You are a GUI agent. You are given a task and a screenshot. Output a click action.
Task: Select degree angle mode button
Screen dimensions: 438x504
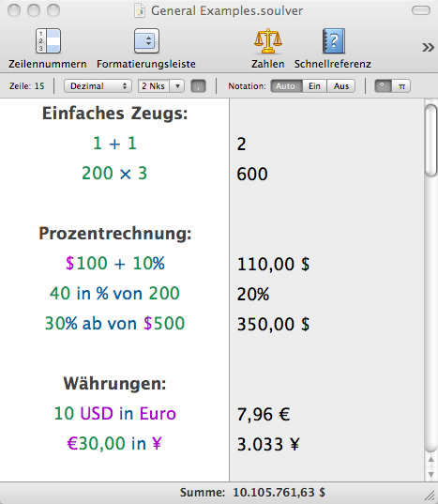pyautogui.click(x=383, y=86)
